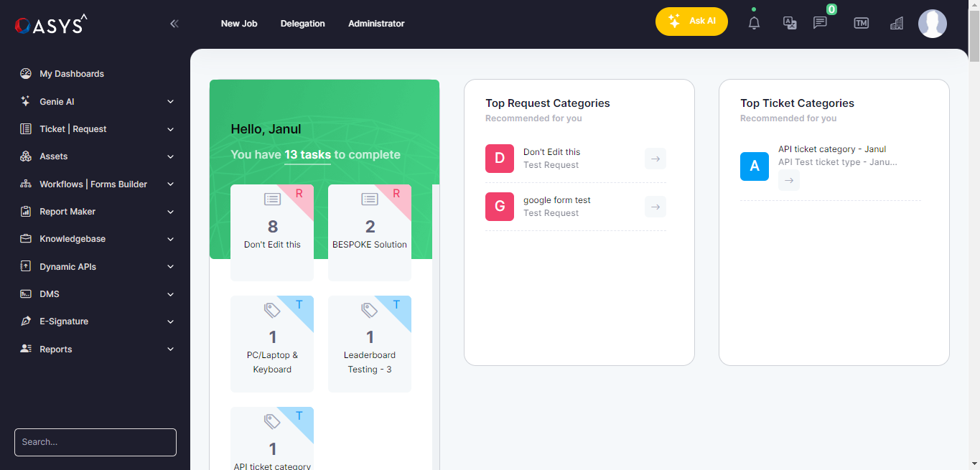The height and width of the screenshot is (470, 980).
Task: Click the Ask AI button
Action: pos(691,22)
